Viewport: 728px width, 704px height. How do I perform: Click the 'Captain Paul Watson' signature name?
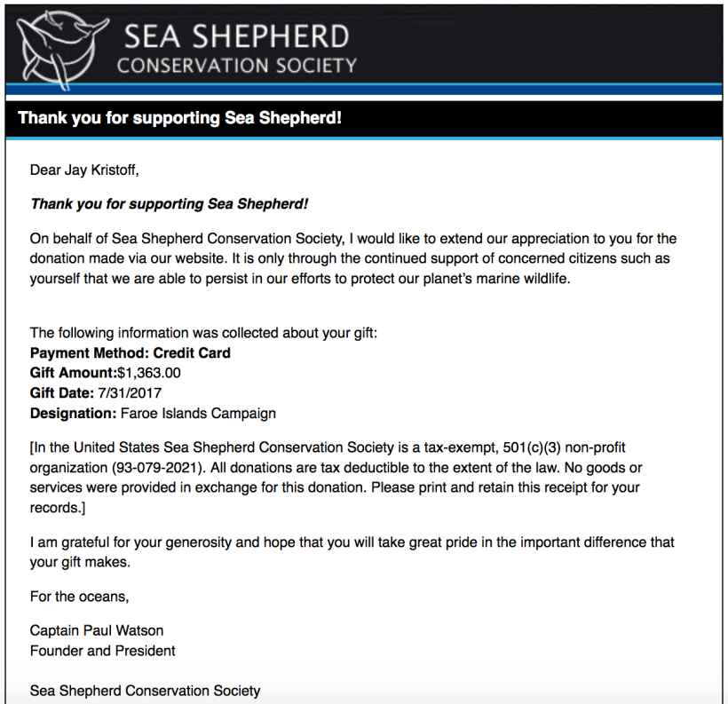[97, 630]
